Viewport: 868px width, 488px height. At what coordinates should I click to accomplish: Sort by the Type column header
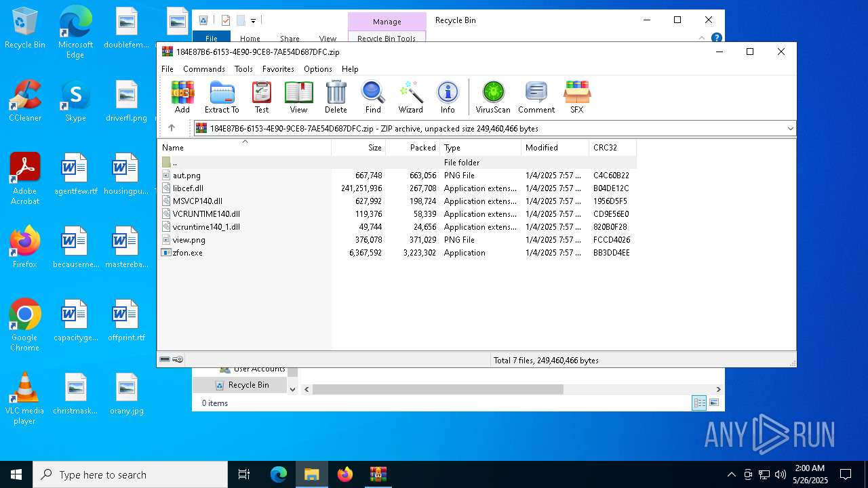point(481,148)
